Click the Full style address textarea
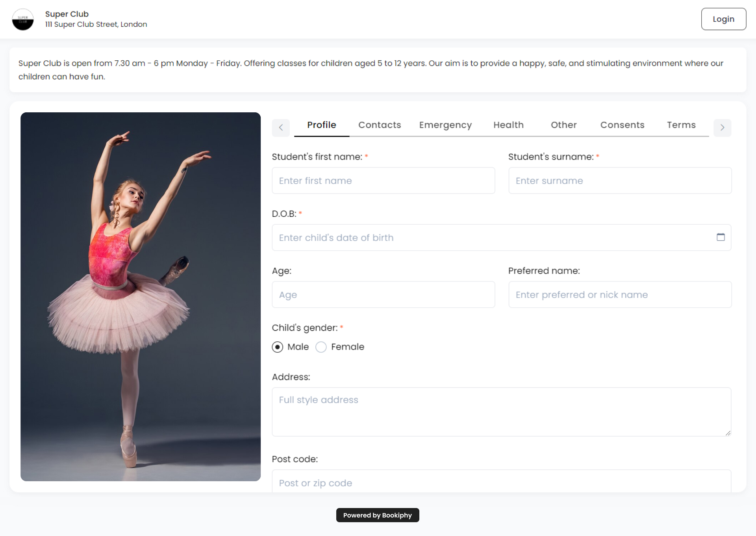 (501, 412)
